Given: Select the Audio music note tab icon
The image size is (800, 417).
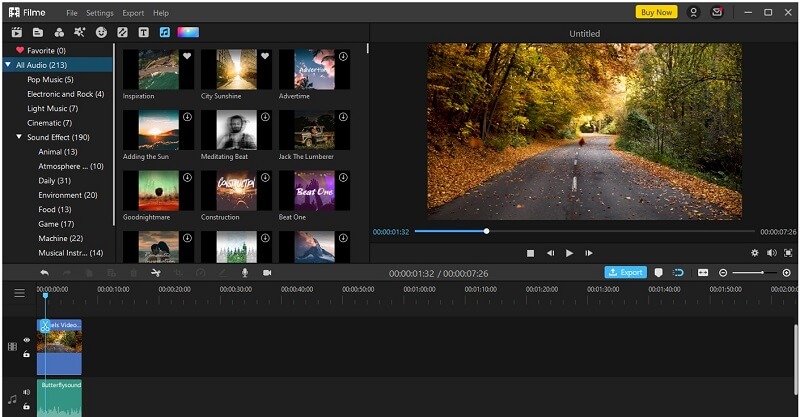Looking at the screenshot, I should pos(165,33).
